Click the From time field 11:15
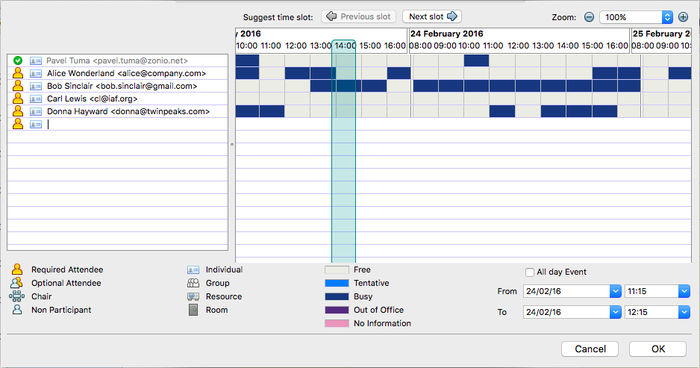Screen dimensions: 700x368 [x=651, y=291]
